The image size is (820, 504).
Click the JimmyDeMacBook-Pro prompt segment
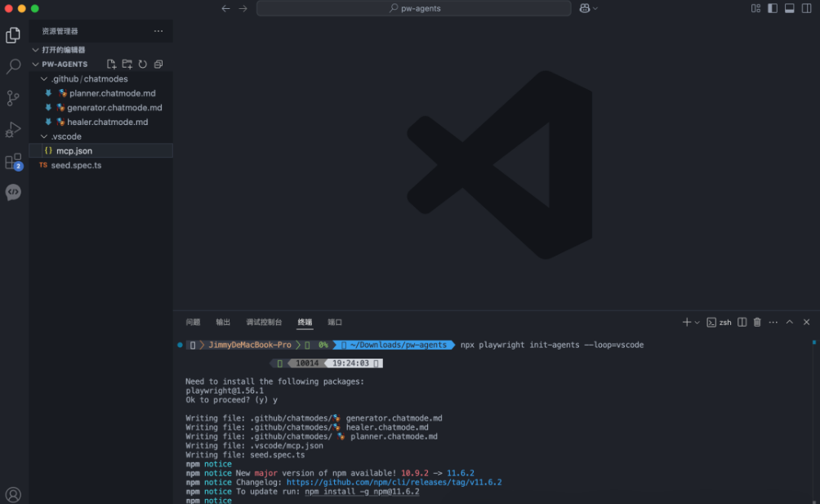click(250, 345)
